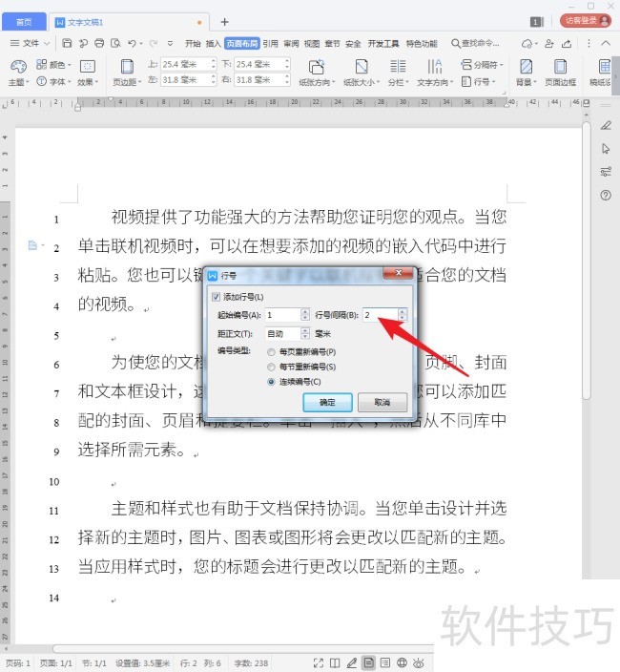Expand the 纸张大小 paper size dropdown
Image resolution: width=620 pixels, height=672 pixels.
coord(362,82)
